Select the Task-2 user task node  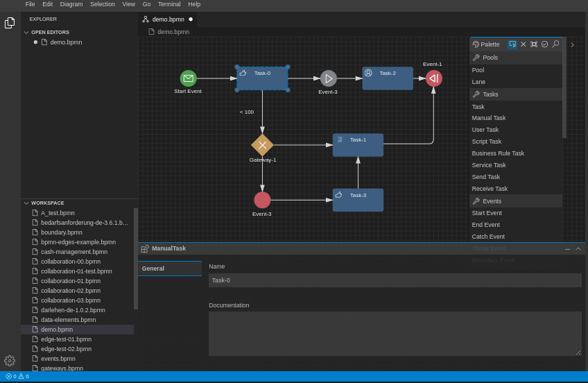(x=388, y=78)
